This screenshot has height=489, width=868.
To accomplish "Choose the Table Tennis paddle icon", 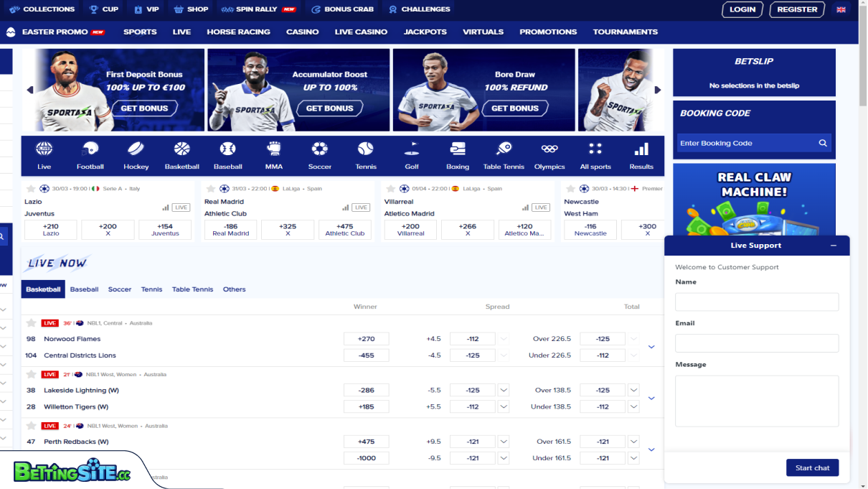I will tap(504, 149).
